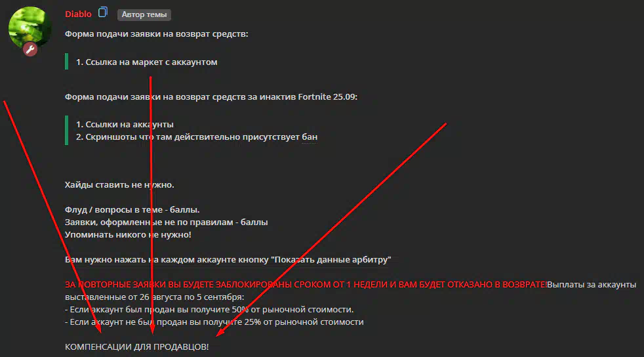Click the "Скриншоты что там действительно" list item
This screenshot has height=357, width=644.
(x=197, y=136)
